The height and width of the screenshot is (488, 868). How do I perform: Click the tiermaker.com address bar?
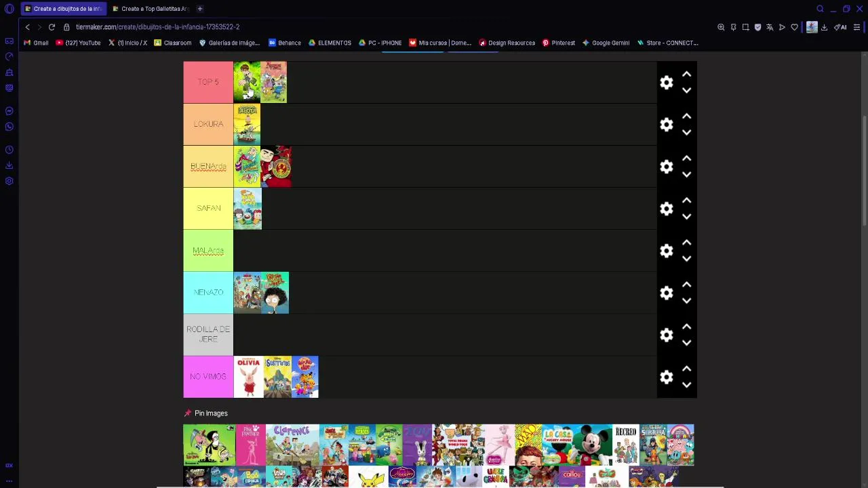[157, 27]
